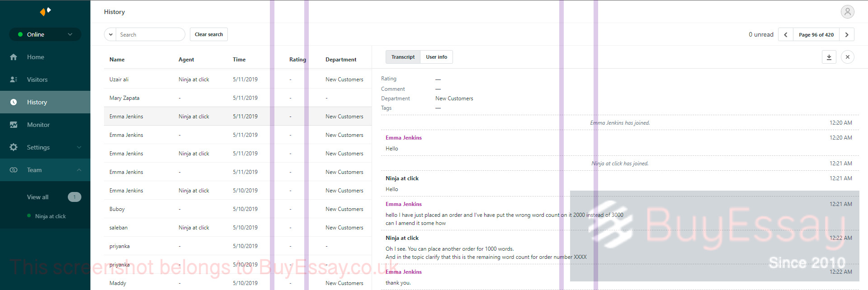The height and width of the screenshot is (290, 868).
Task: Sort by the Time column header
Action: [x=239, y=60]
